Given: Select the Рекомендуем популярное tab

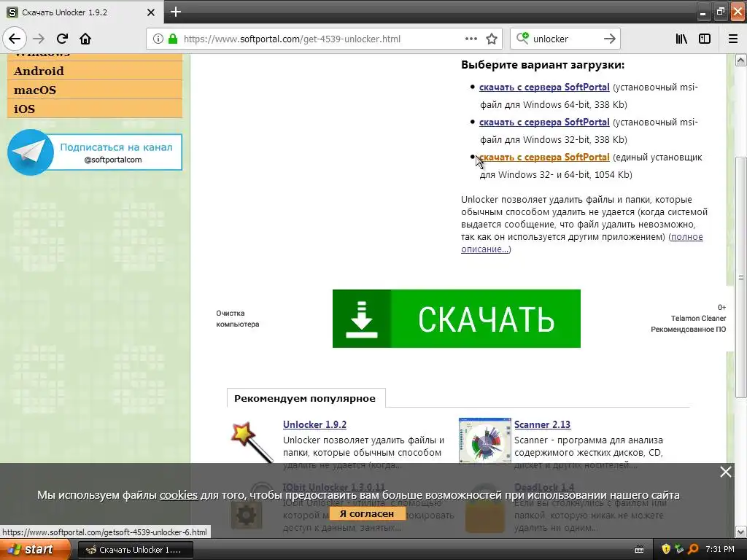Looking at the screenshot, I should (x=306, y=399).
